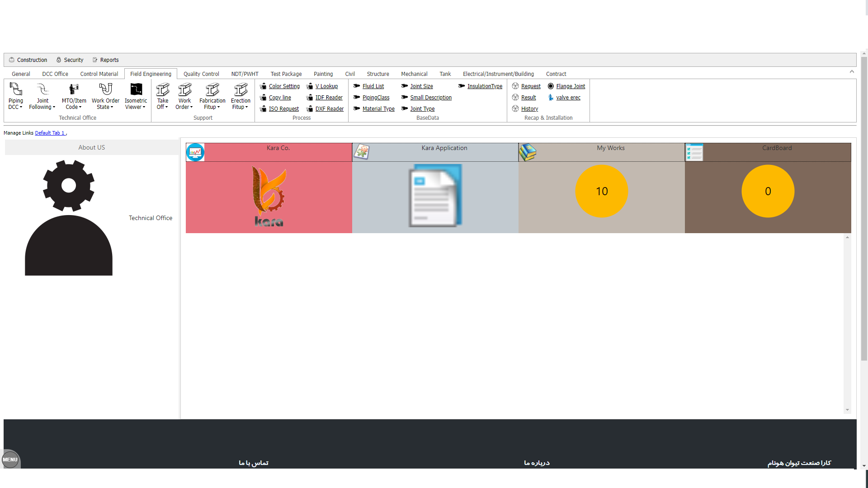Open the Quality Control tab
Image resolution: width=868 pixels, height=488 pixels.
click(201, 74)
